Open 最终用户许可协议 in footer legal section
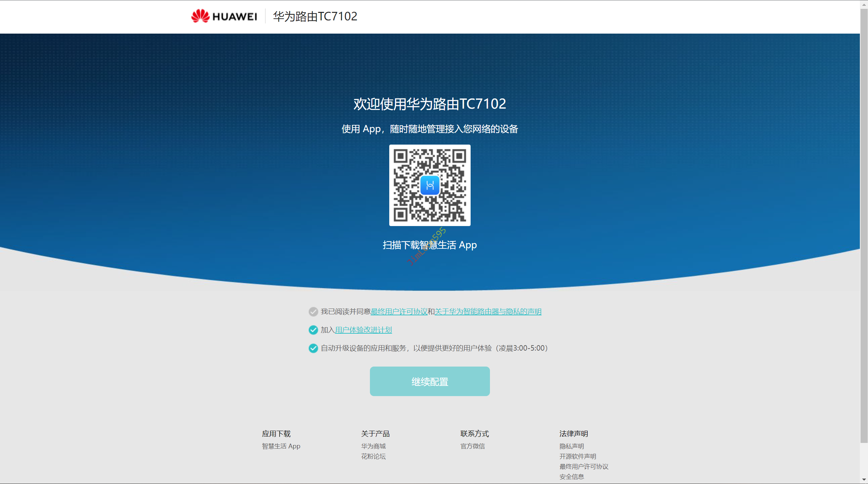868x484 pixels. (x=584, y=467)
